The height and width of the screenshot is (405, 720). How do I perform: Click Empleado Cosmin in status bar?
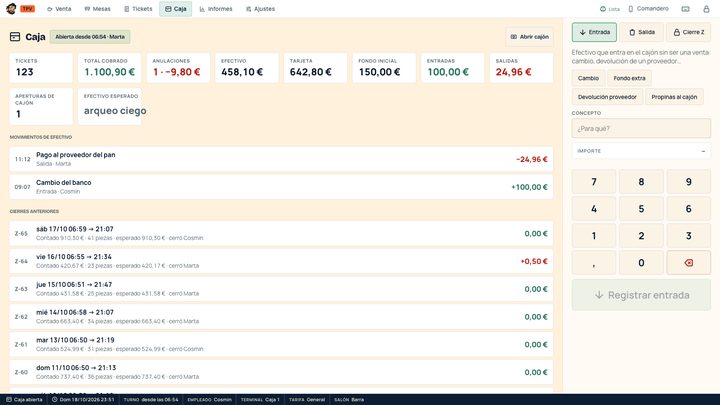[209, 399]
